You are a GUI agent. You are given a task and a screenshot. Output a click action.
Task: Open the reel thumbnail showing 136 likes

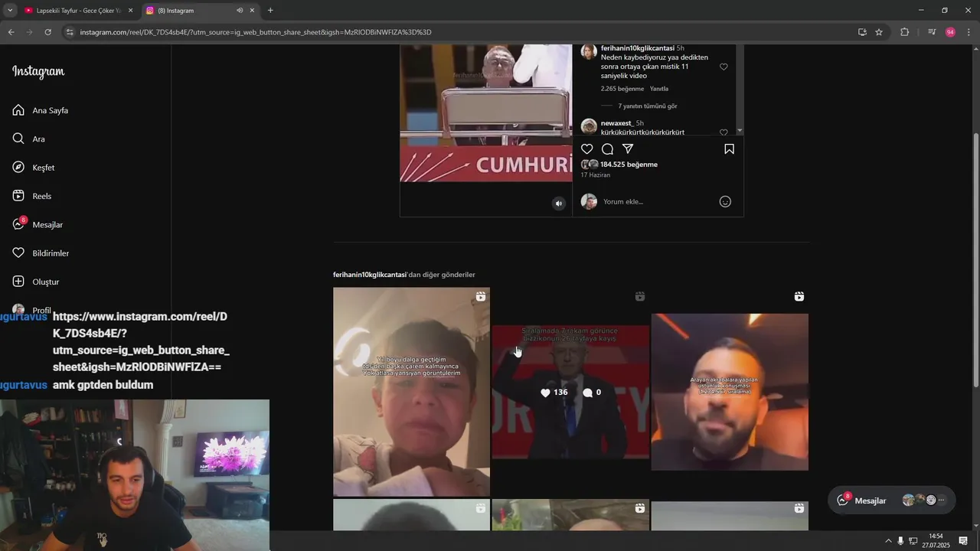point(570,392)
